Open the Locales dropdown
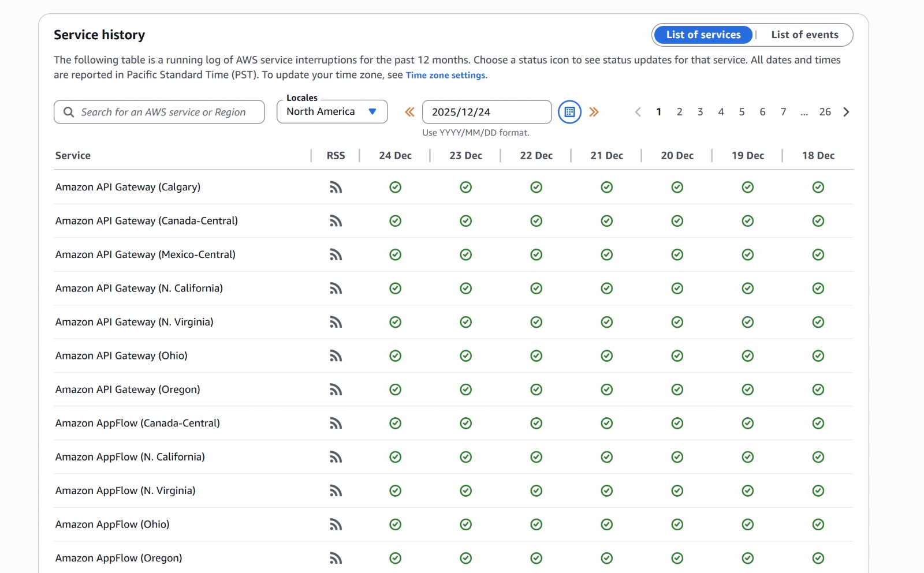 332,112
